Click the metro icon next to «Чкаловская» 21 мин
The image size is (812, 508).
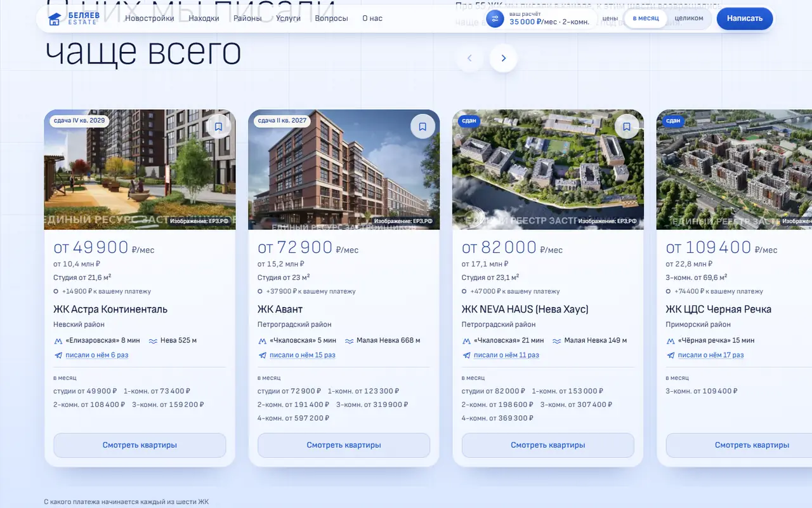click(x=467, y=340)
